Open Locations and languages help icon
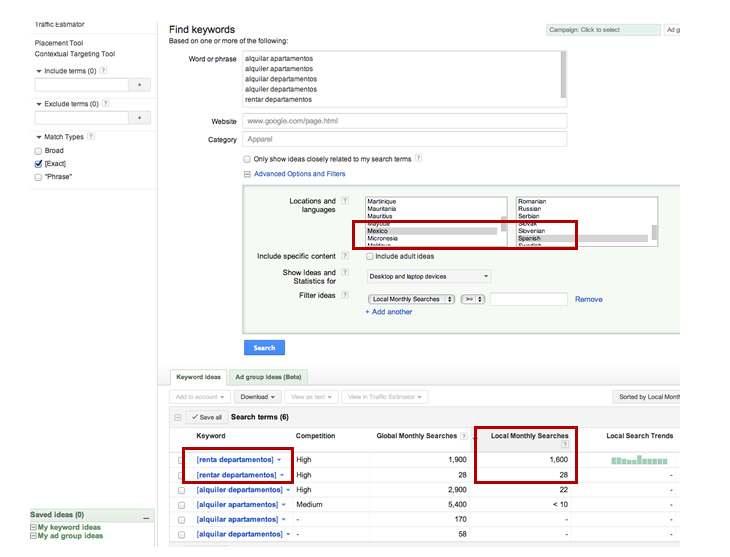This screenshot has height=557, width=730. (x=345, y=201)
